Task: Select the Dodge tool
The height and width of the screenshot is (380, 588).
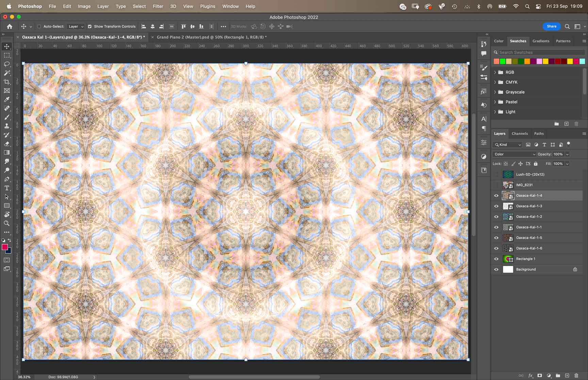Action: tap(7, 170)
